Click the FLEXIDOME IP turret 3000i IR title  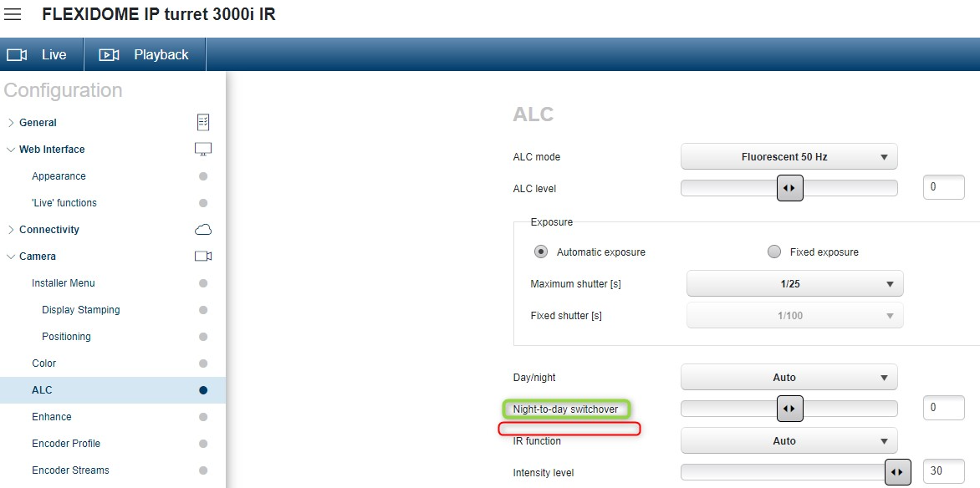coord(159,14)
